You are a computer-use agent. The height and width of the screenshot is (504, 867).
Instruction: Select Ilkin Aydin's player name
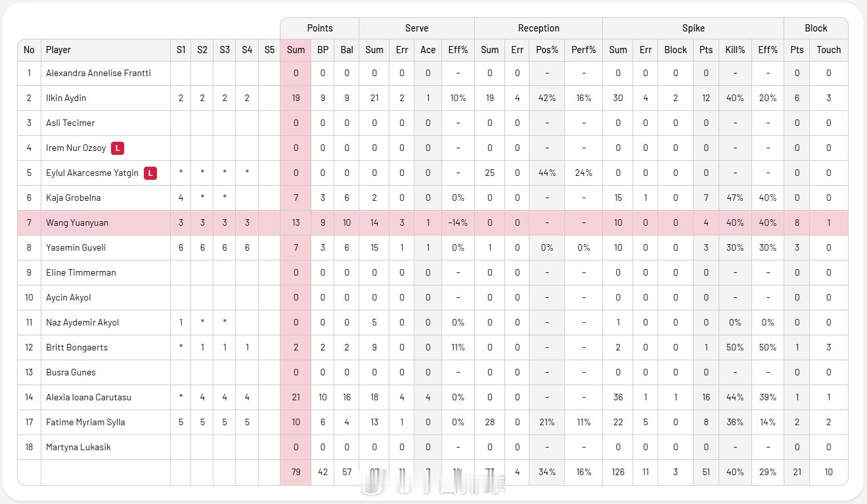click(66, 98)
